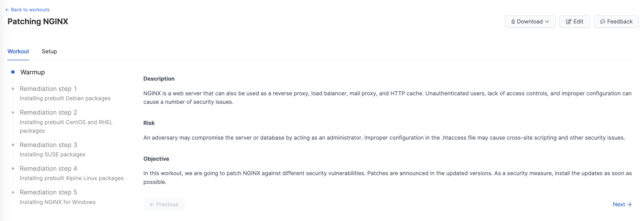Select the blue Warmup step bullet

click(x=13, y=72)
